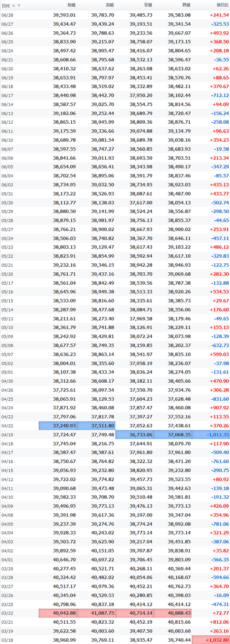Select the 06/28 date cell
Image resolution: width=230 pixels, height=644 pixels.
point(8,15)
